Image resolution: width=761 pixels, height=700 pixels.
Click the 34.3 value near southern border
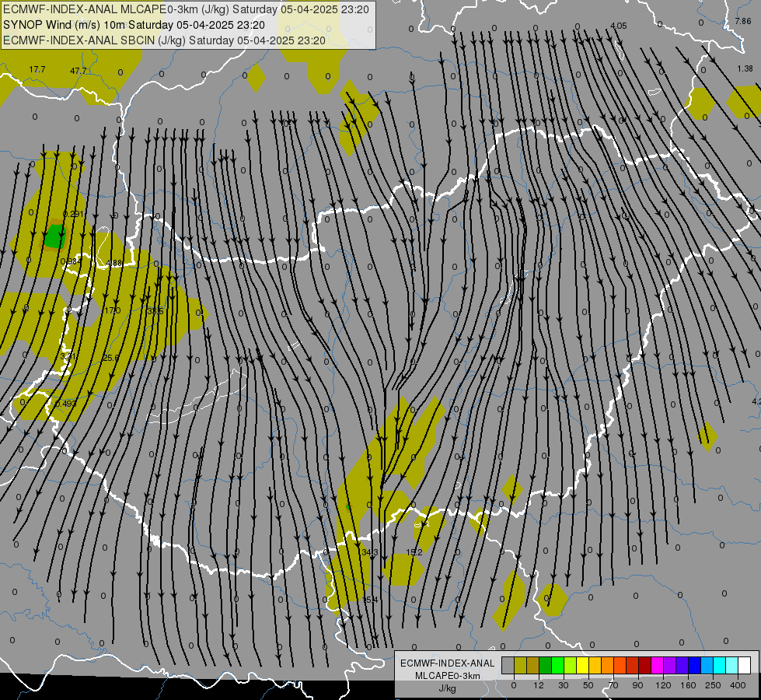[370, 552]
